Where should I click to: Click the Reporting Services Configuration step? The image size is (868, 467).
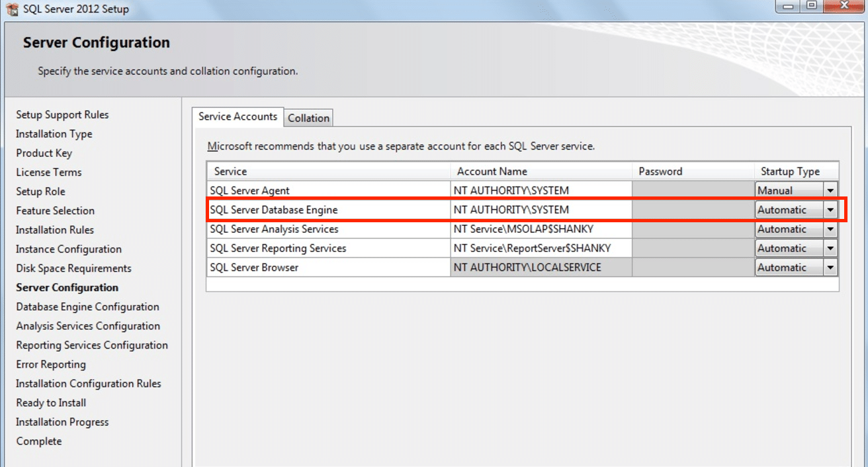tap(92, 345)
